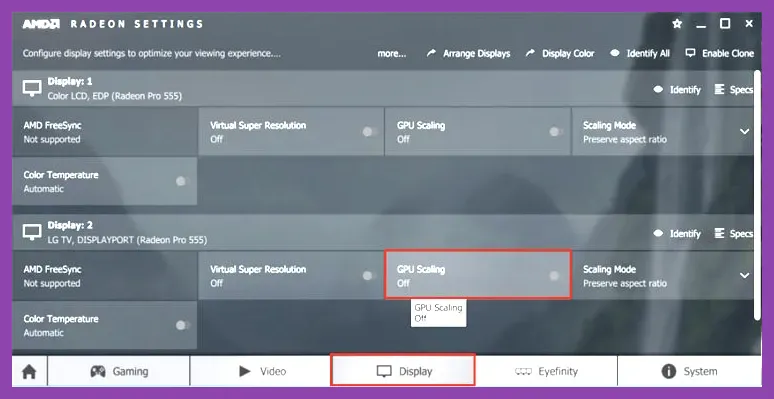Click the 'Display: 2' heading

click(70, 226)
